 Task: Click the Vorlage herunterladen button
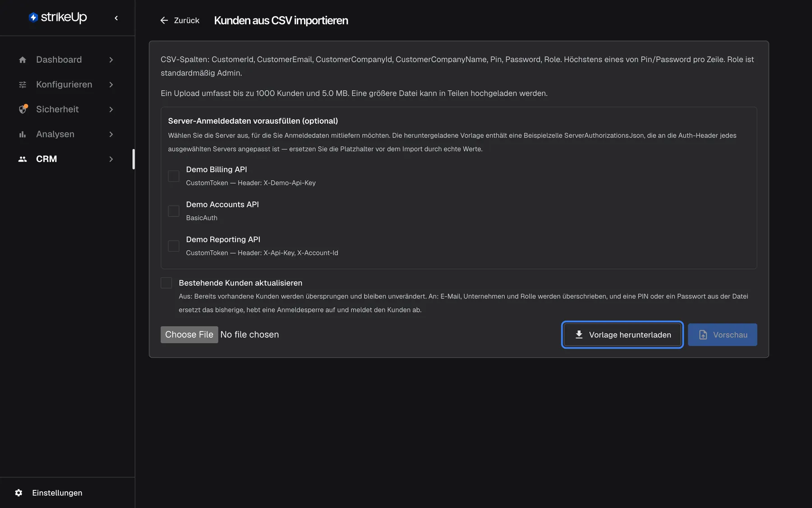tap(623, 335)
